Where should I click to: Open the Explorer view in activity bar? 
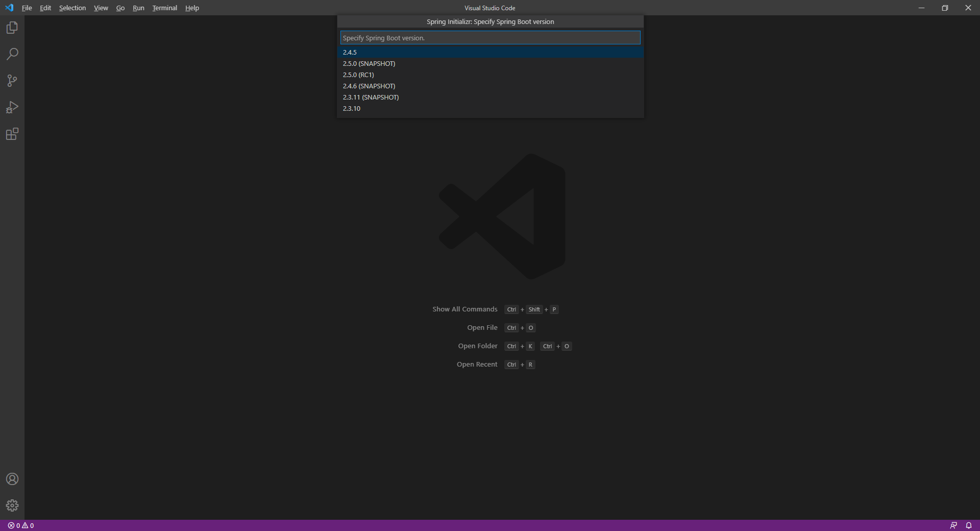12,28
